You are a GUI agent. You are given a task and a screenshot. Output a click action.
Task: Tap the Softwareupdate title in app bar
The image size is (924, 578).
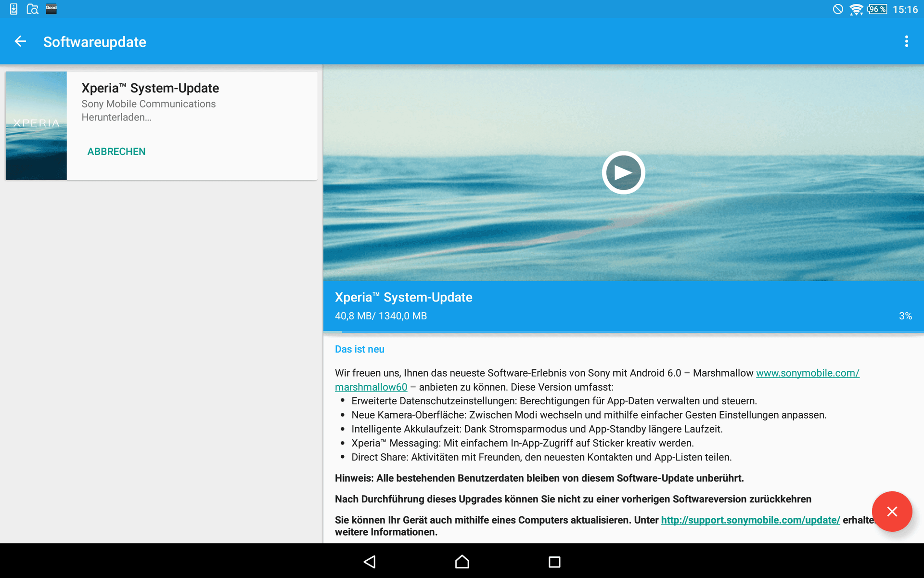(95, 42)
